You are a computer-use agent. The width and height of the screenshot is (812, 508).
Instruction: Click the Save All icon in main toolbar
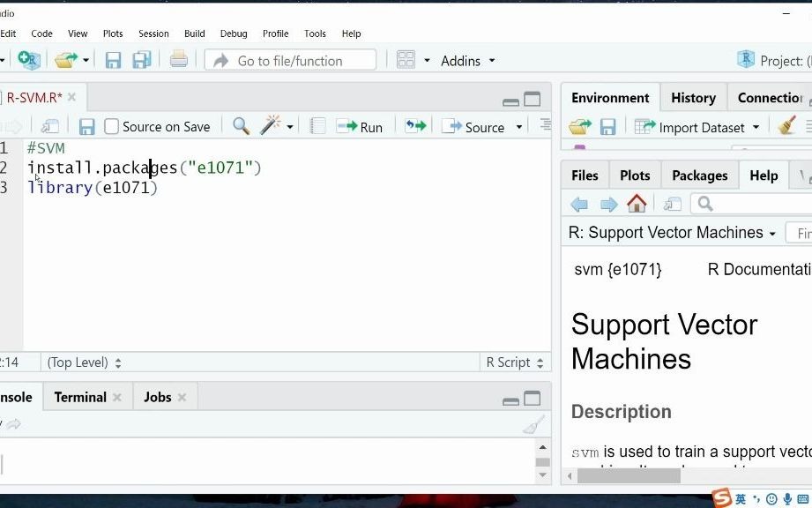coord(142,60)
